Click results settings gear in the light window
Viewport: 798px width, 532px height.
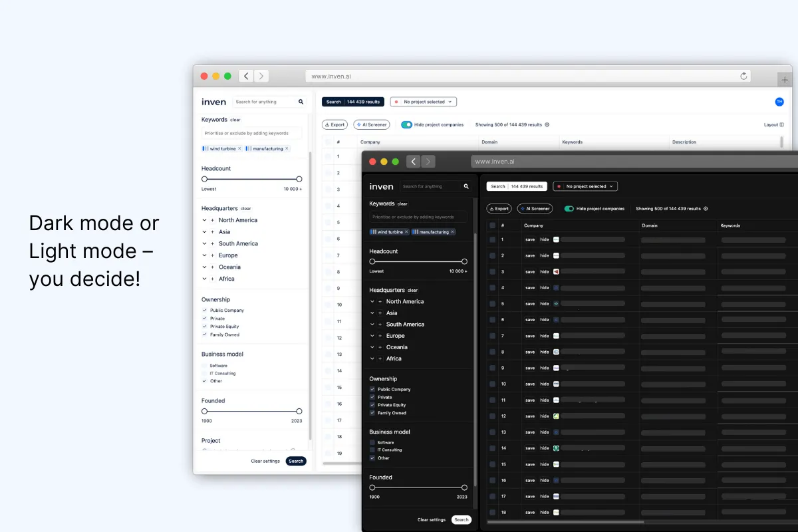[547, 124]
